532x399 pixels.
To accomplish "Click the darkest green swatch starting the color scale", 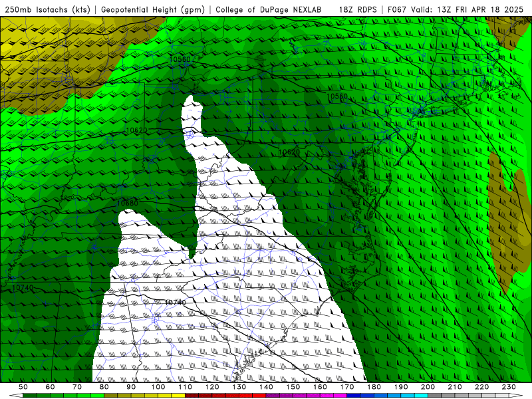I will coord(29,396).
